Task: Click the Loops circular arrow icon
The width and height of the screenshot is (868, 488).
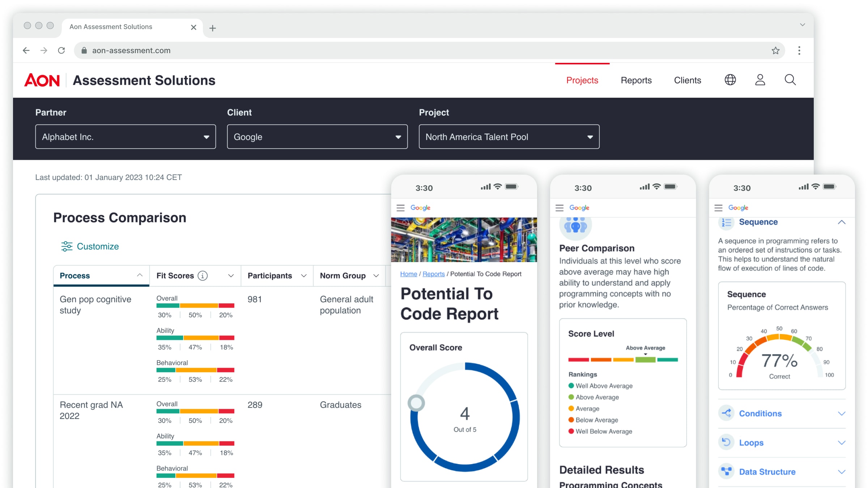Action: pyautogui.click(x=726, y=442)
